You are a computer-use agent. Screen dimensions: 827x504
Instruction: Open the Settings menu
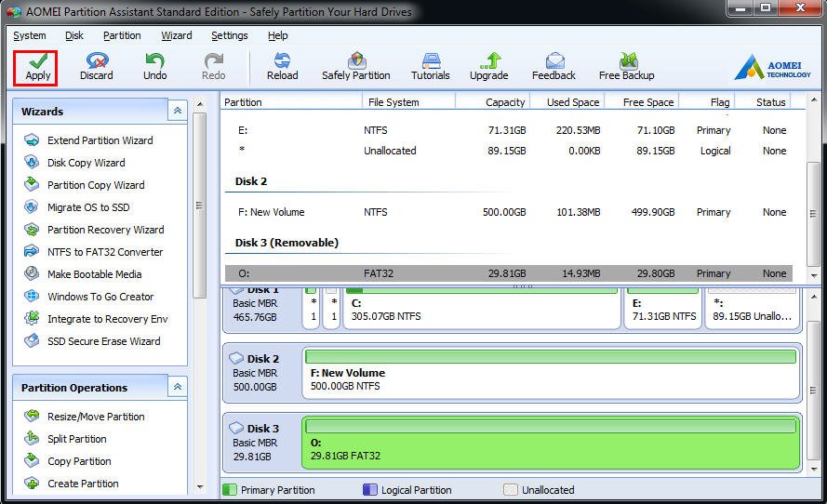(230, 35)
